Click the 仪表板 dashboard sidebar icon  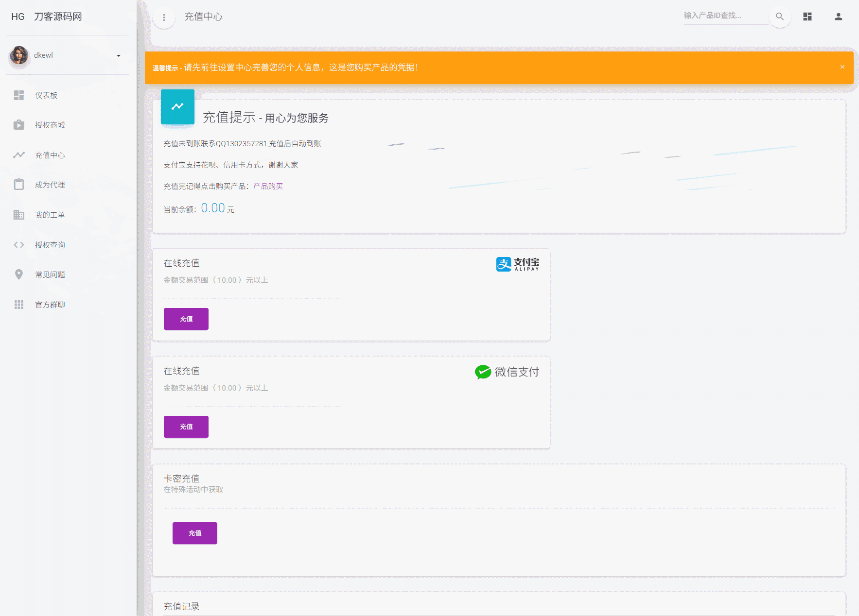click(x=19, y=95)
